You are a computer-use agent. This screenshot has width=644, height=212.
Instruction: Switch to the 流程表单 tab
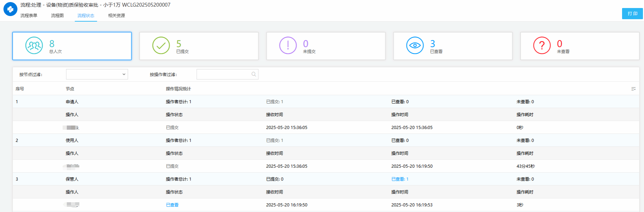point(29,16)
